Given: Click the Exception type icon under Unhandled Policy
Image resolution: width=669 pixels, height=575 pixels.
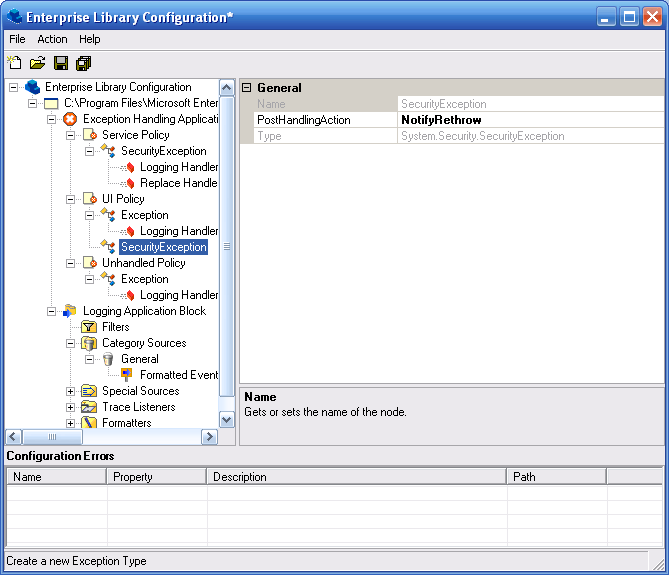Looking at the screenshot, I should point(108,279).
